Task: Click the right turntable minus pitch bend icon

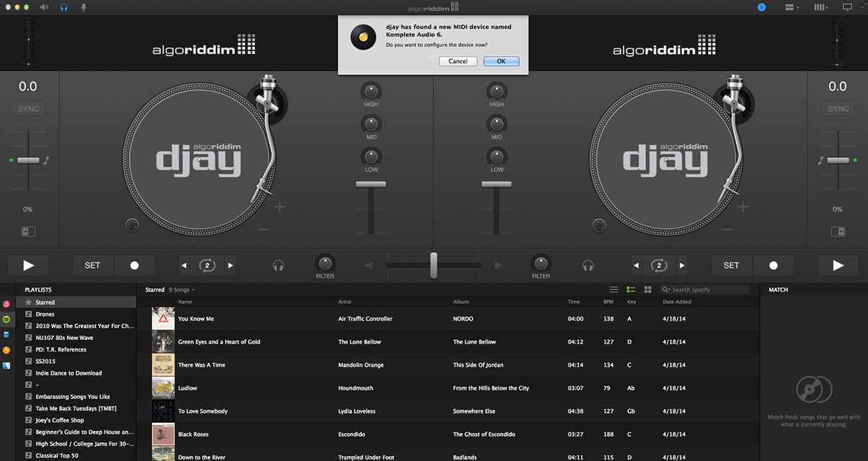Action: point(727,229)
